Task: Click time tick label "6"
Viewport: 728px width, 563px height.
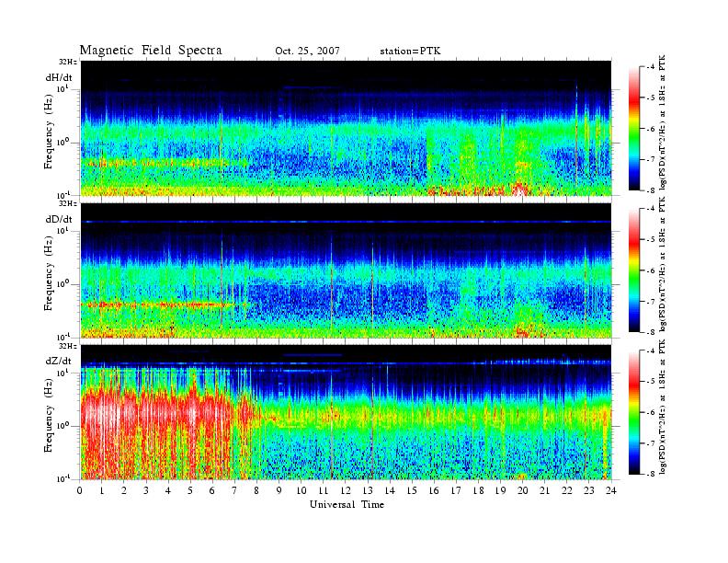Action: tap(212, 490)
